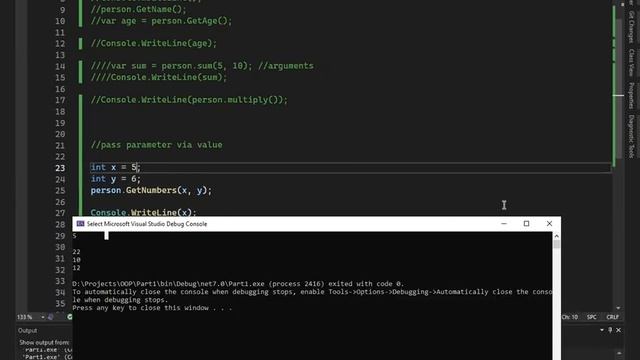Viewport: 640px width, 360px height.
Task: Click line number 23 in the gutter
Action: (60, 168)
